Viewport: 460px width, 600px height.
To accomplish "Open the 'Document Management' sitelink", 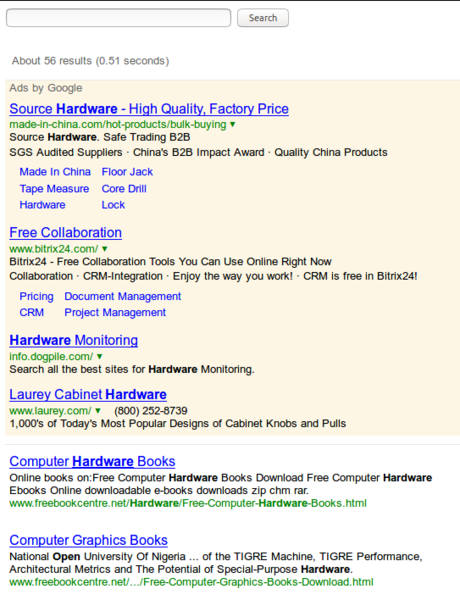I will (122, 296).
